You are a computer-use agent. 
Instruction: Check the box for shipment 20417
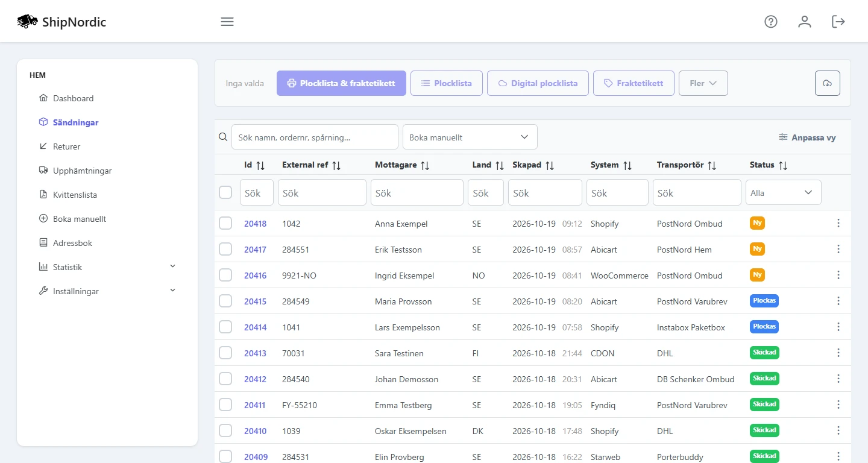coord(225,249)
